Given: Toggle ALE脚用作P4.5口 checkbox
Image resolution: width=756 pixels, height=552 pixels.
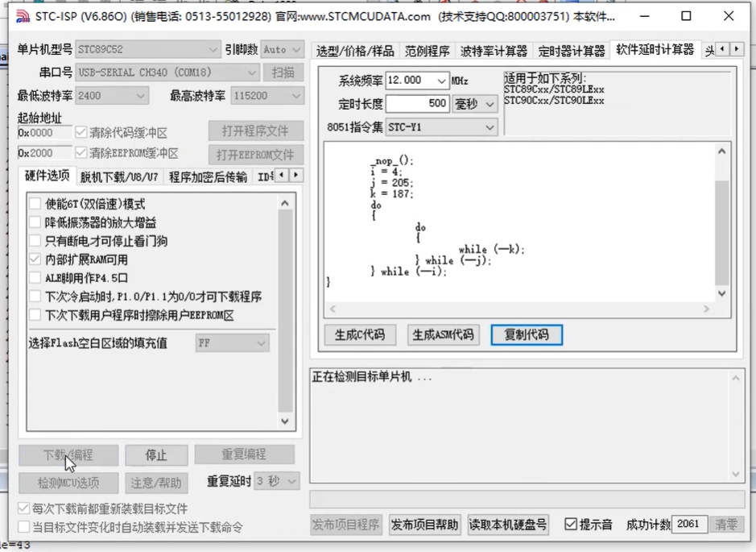Looking at the screenshot, I should [x=35, y=278].
